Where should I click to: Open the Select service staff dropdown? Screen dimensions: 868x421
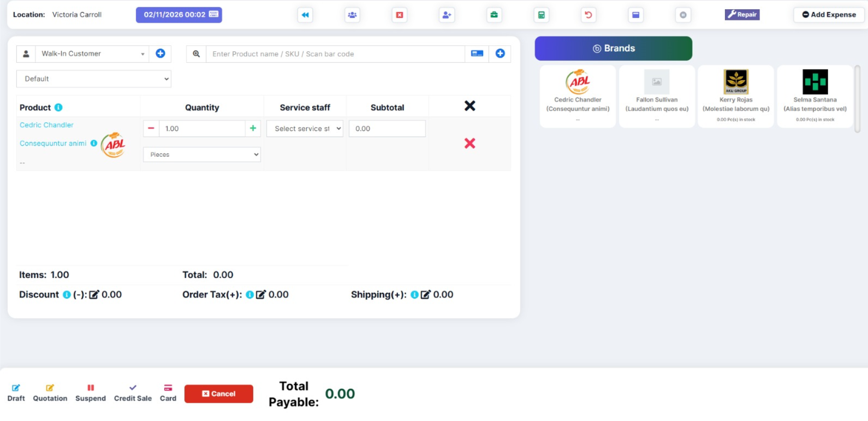coord(305,128)
